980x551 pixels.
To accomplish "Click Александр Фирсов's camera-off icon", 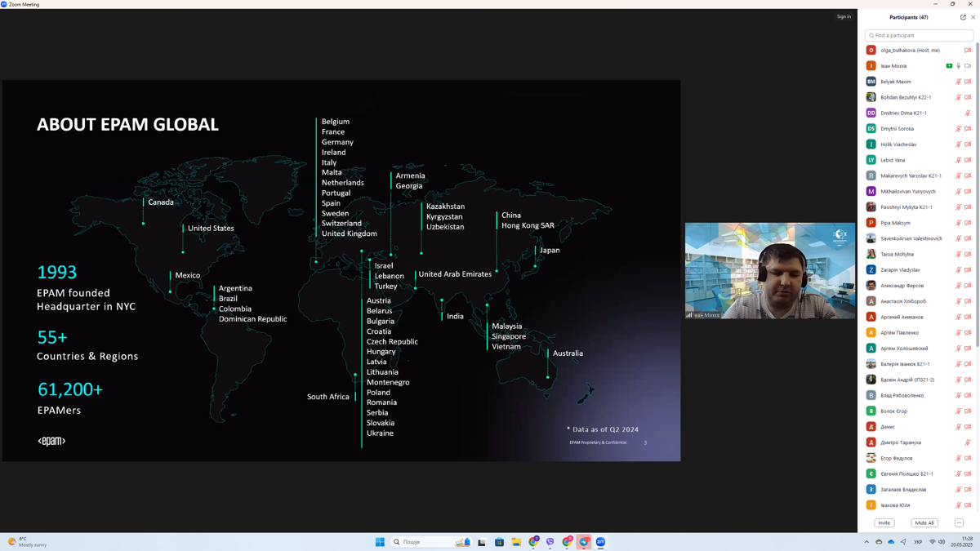I will 968,286.
